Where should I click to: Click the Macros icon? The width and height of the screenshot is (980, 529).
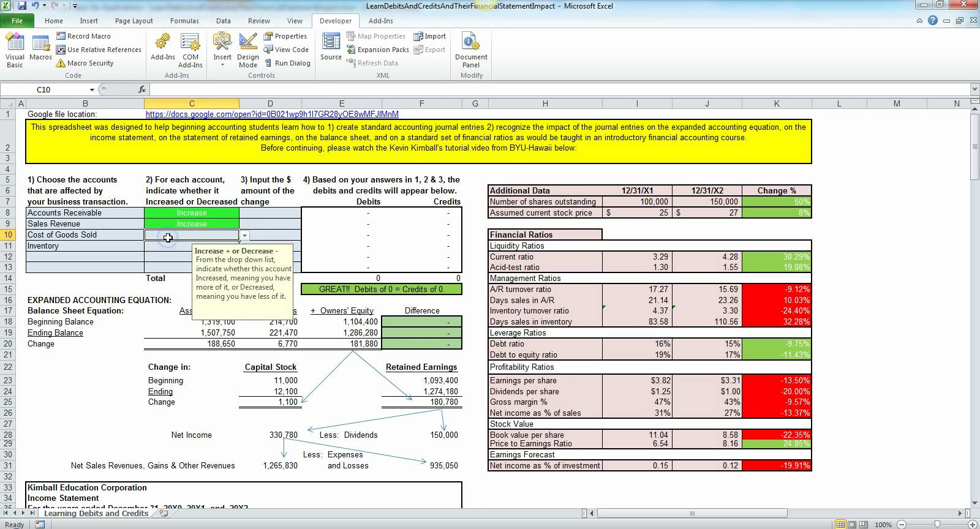coord(40,48)
